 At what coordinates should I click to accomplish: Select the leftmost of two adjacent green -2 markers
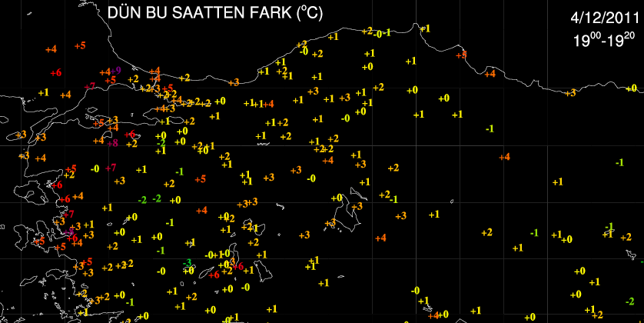click(141, 200)
